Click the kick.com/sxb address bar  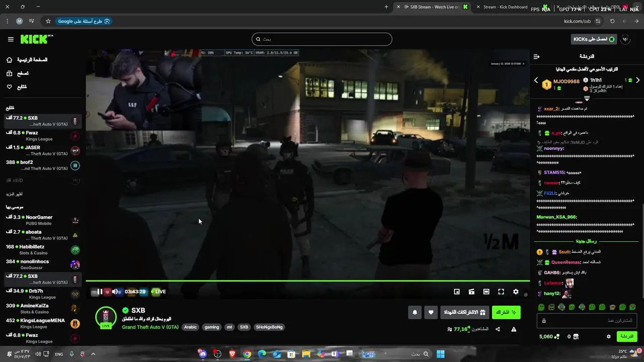577,21
